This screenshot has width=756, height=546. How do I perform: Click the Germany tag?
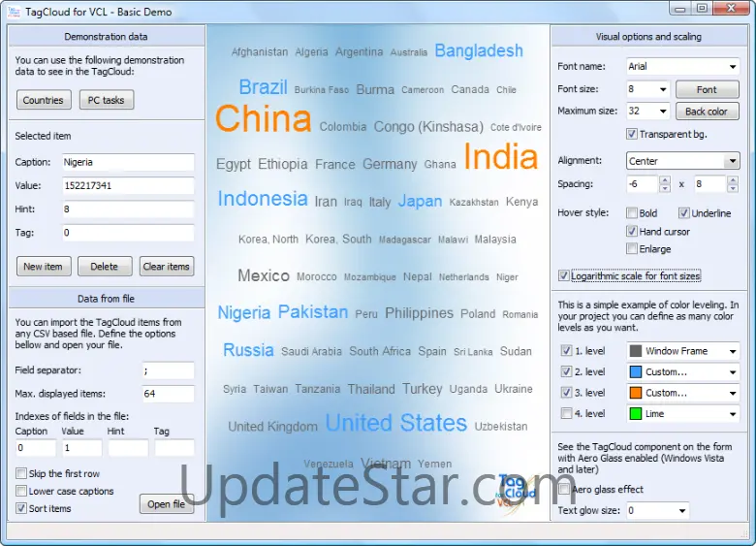[390, 165]
